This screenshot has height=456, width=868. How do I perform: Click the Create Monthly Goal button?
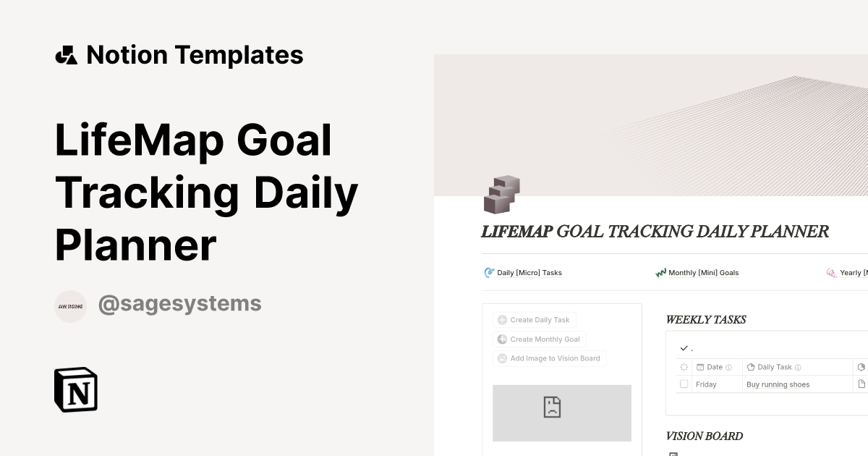(x=540, y=339)
